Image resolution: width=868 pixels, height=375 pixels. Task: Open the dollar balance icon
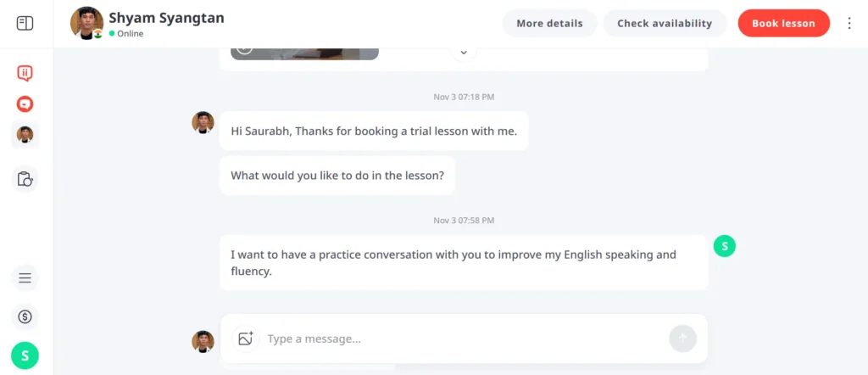(x=25, y=317)
